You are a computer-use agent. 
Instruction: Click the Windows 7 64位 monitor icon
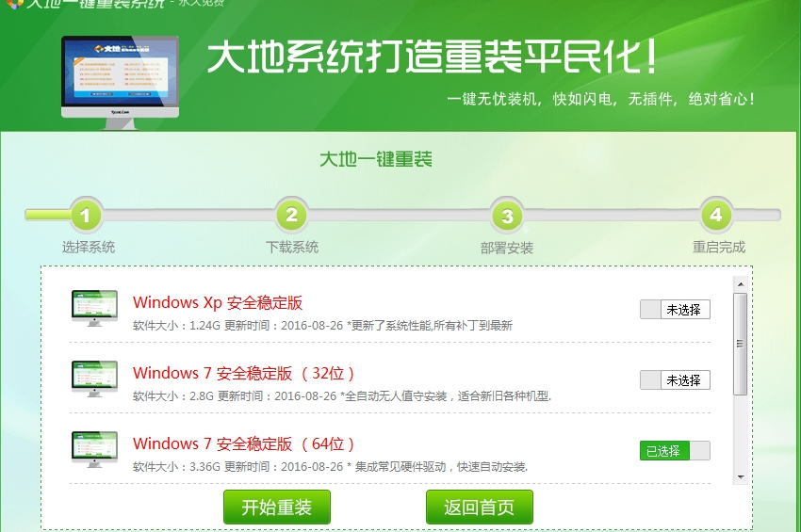(94, 449)
